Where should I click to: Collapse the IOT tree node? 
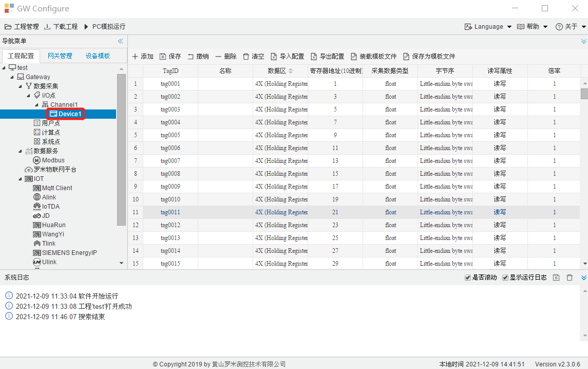pyautogui.click(x=20, y=179)
